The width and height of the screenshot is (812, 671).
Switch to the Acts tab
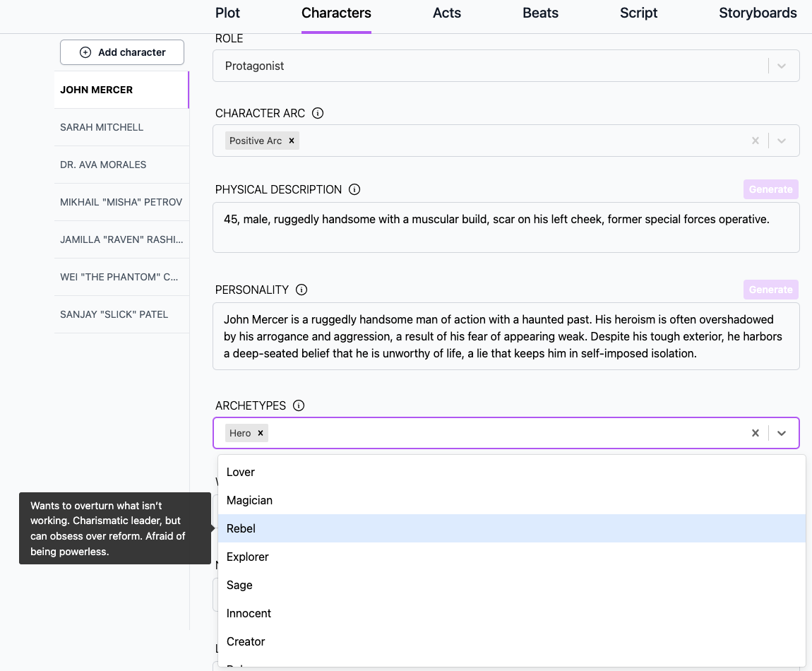coord(447,13)
